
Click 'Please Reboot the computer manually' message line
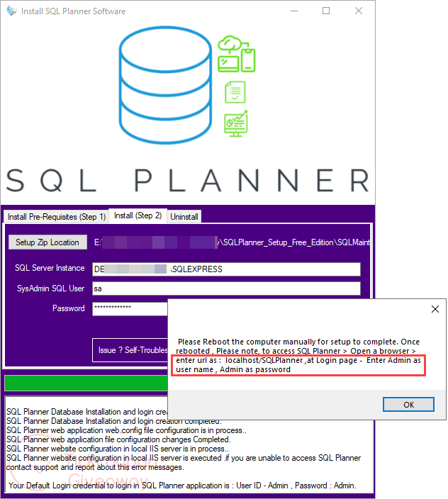point(298,342)
